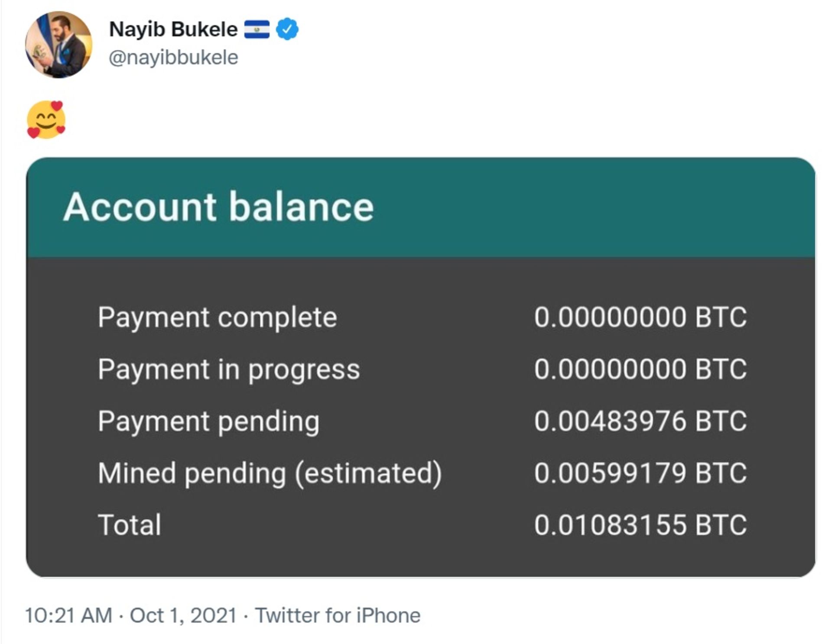
Task: Click the El Salvador flag emoji
Action: (257, 29)
